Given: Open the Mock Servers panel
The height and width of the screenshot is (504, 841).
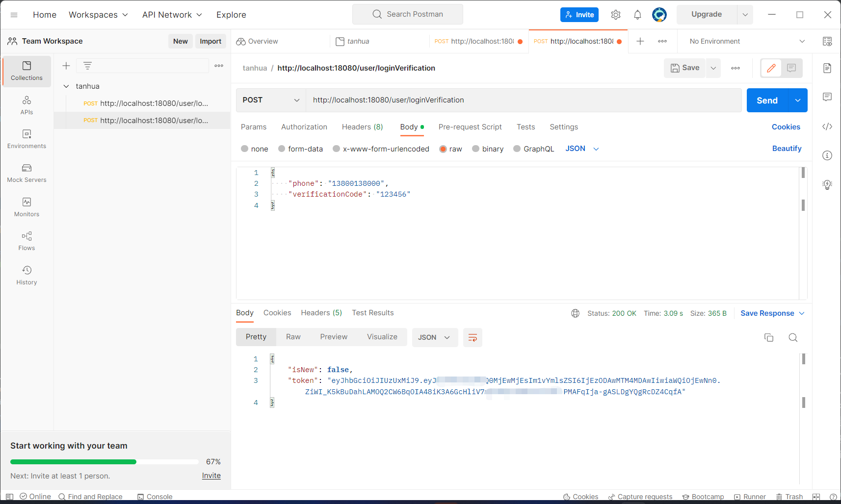Looking at the screenshot, I should click(26, 173).
